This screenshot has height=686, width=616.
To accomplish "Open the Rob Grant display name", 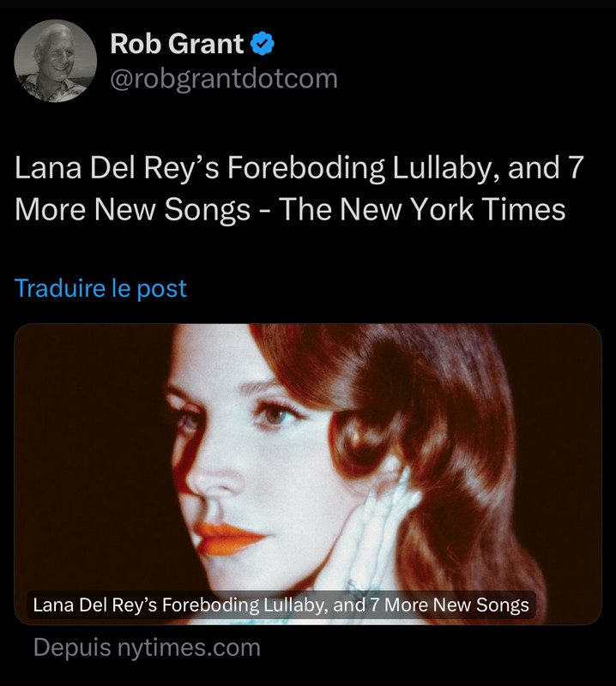I will 177,44.
